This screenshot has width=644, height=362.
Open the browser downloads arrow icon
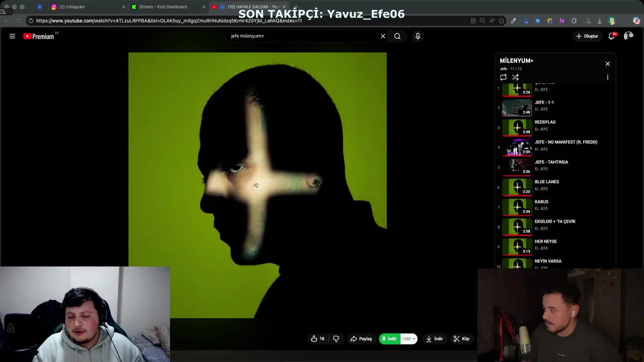tap(600, 21)
